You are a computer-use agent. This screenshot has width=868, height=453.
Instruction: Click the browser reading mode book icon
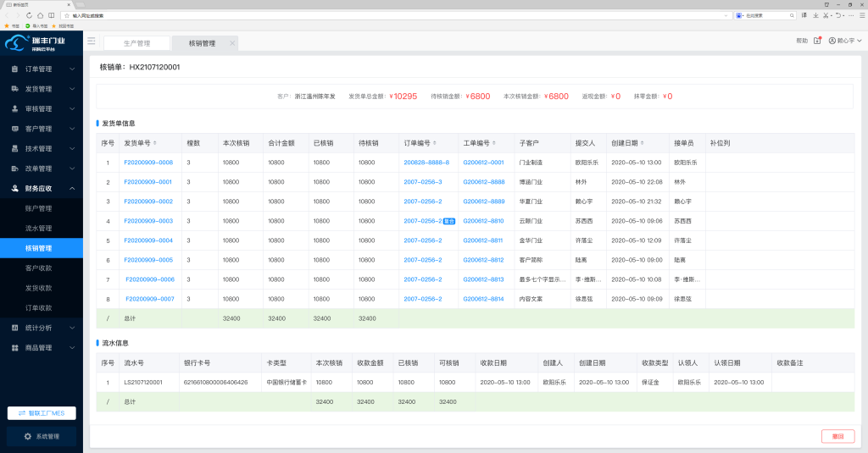[x=52, y=15]
